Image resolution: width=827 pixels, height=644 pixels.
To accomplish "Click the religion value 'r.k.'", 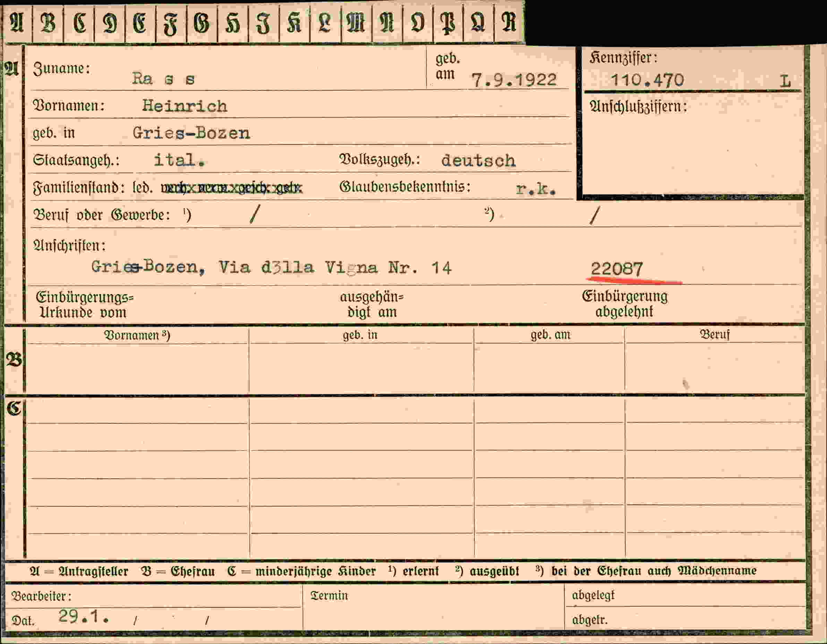I will tap(536, 189).
